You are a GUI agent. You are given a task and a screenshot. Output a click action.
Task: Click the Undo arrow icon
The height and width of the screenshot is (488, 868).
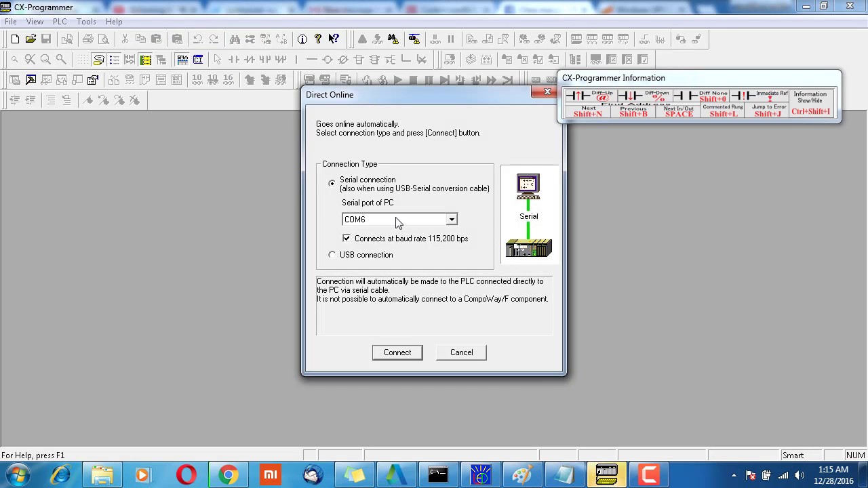pos(197,39)
